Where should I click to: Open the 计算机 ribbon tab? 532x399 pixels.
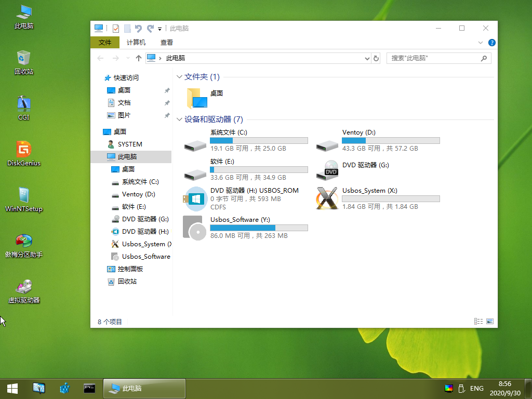(136, 43)
